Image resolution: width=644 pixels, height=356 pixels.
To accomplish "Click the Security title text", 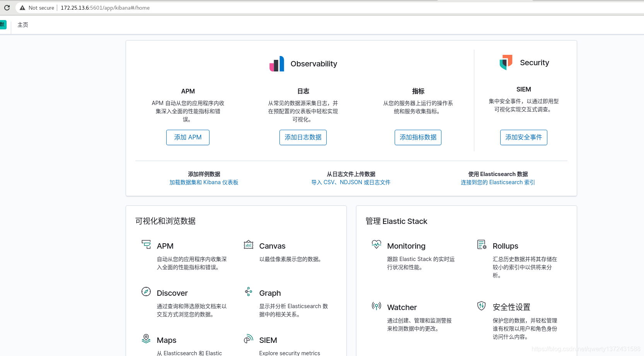I will [535, 63].
